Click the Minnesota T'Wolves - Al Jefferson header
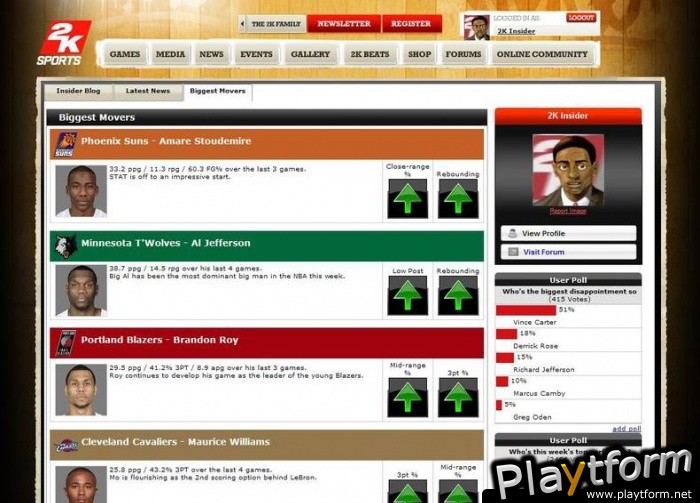The height and width of the screenshot is (503, 700). pyautogui.click(x=267, y=246)
